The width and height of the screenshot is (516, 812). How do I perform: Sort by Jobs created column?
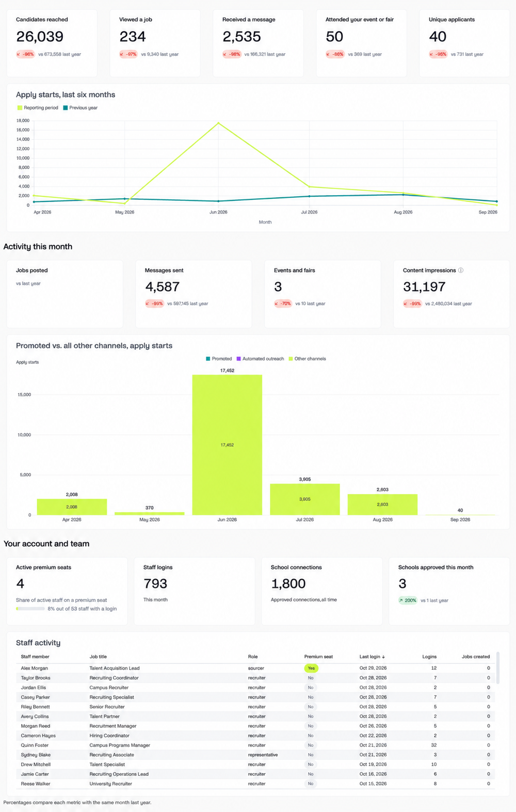[x=476, y=657]
